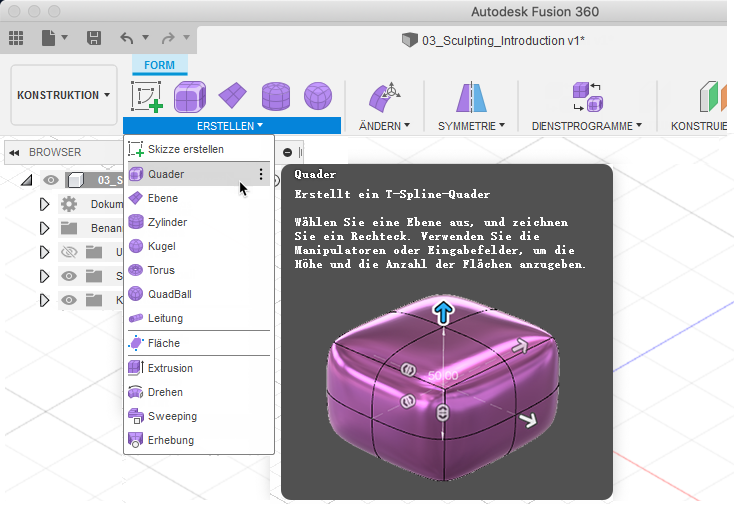Viewport: 734px width, 512px height.
Task: Open the Quader entry's three-dot options
Action: 261,174
